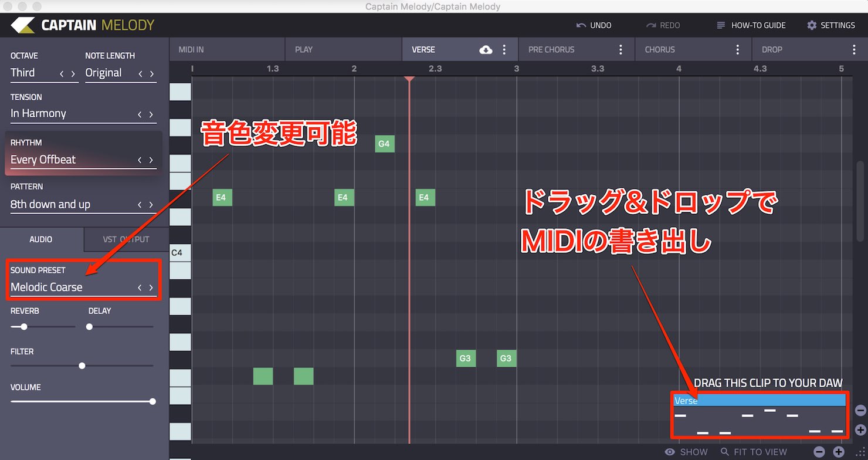Click the minus zoom icon in bottom bar
The height and width of the screenshot is (460, 868).
coord(819,452)
